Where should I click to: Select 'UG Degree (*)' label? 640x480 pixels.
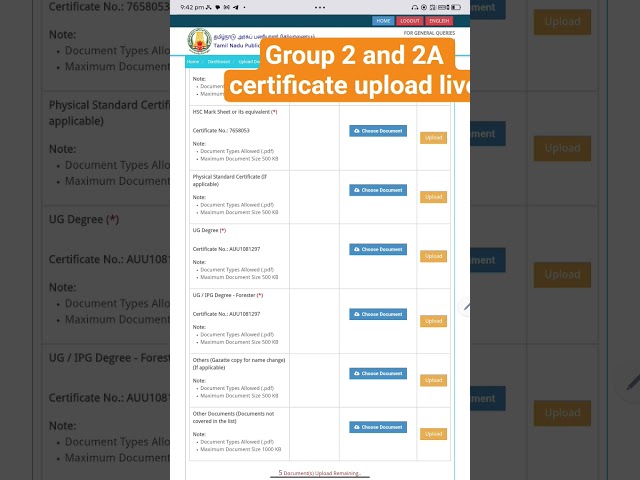(x=209, y=230)
